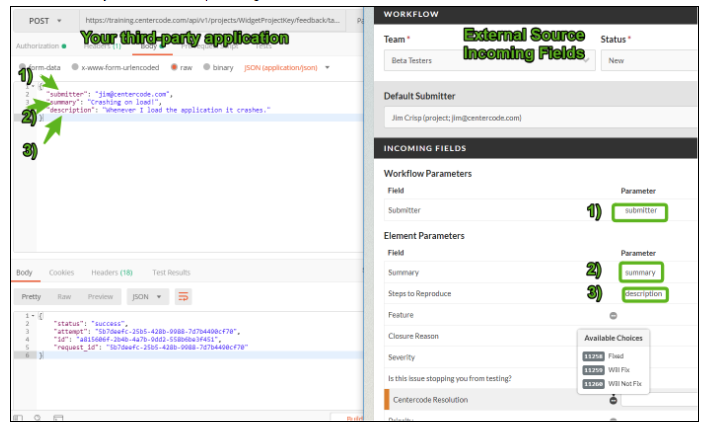Screen dimensions: 707x424
Task: Click the "description" line in request body
Action: point(158,110)
